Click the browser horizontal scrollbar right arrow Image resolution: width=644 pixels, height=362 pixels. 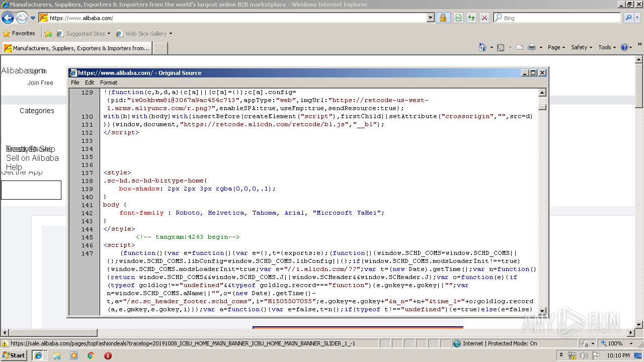(x=631, y=332)
